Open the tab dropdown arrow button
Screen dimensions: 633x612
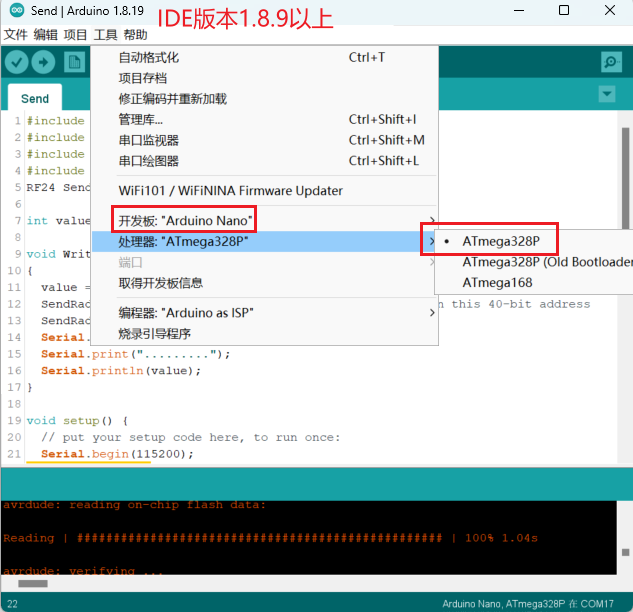click(607, 94)
